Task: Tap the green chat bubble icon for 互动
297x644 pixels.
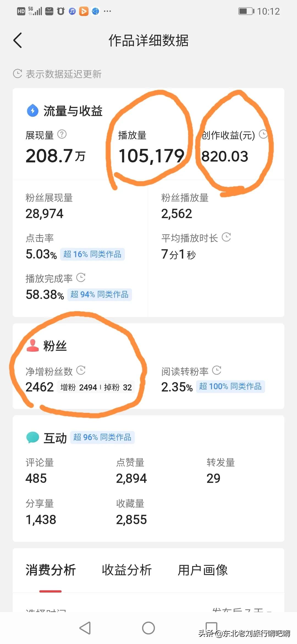Action: pyautogui.click(x=33, y=437)
